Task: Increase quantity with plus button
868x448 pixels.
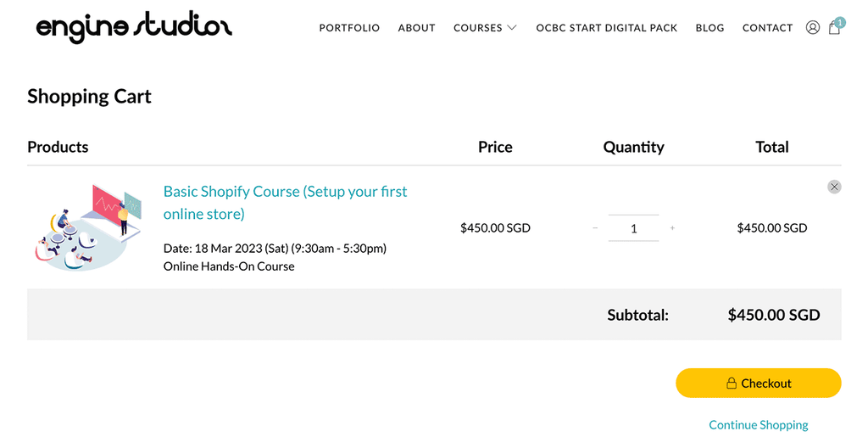Action: click(672, 228)
